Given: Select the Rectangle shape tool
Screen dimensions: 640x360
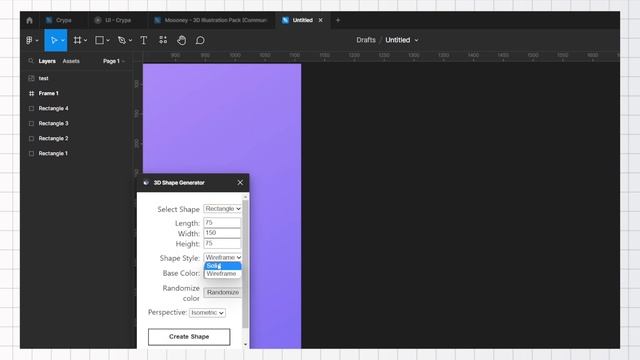Looking at the screenshot, I should coord(99,40).
